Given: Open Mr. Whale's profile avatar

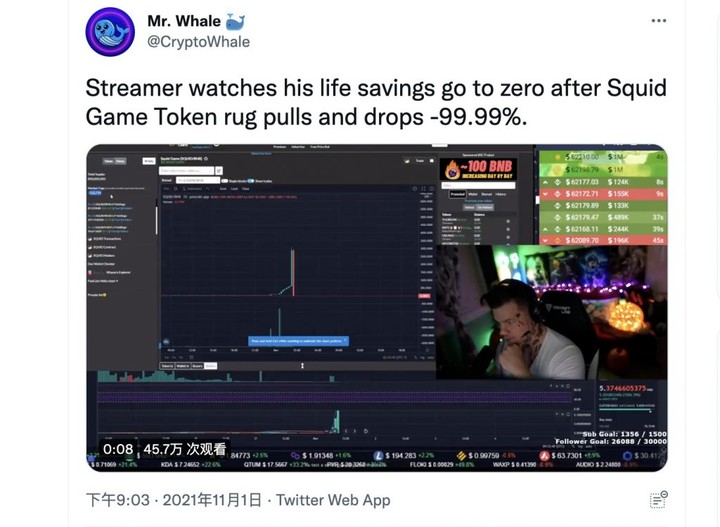Looking at the screenshot, I should click(x=110, y=32).
